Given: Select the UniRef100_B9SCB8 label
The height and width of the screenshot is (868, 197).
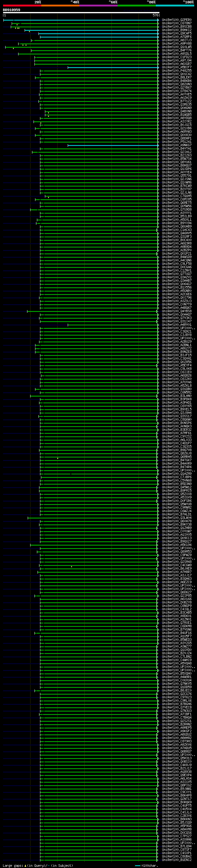Looking at the screenshot, I should click(x=177, y=26).
